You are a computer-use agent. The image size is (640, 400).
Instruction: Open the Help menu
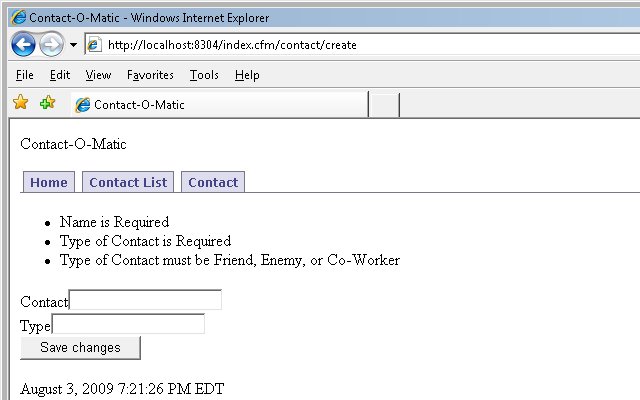pos(247,75)
